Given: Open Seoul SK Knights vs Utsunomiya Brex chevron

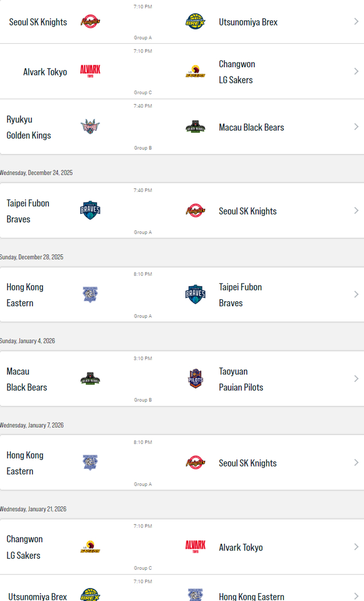Looking at the screenshot, I should pos(356,22).
